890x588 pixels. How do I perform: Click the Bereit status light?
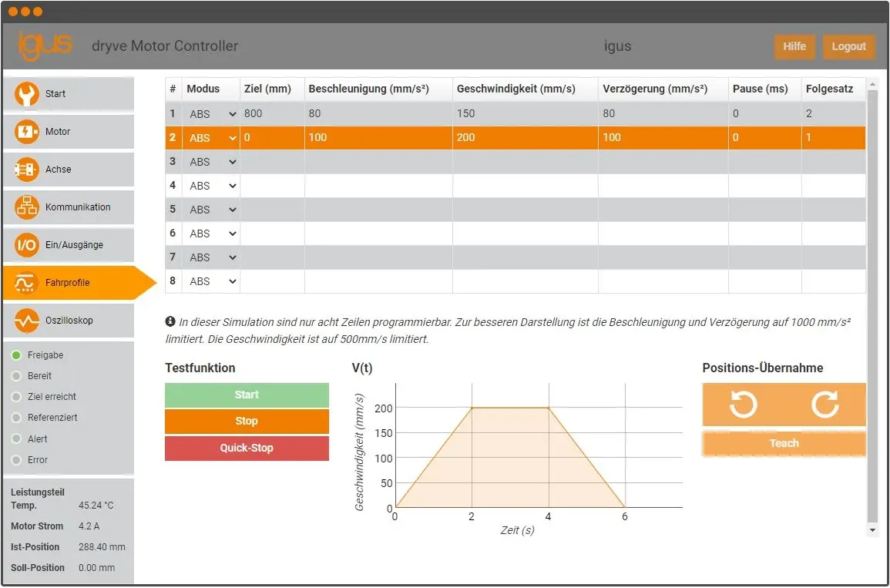16,376
